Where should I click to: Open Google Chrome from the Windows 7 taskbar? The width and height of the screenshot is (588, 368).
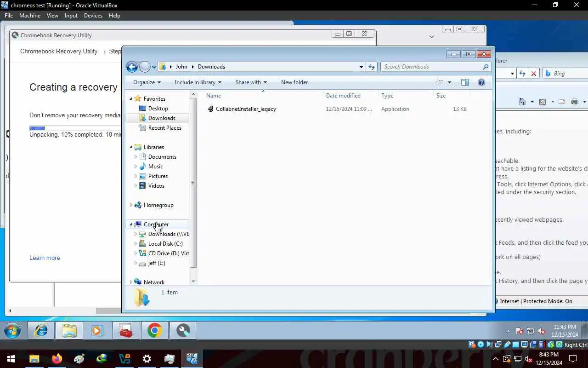(x=154, y=330)
